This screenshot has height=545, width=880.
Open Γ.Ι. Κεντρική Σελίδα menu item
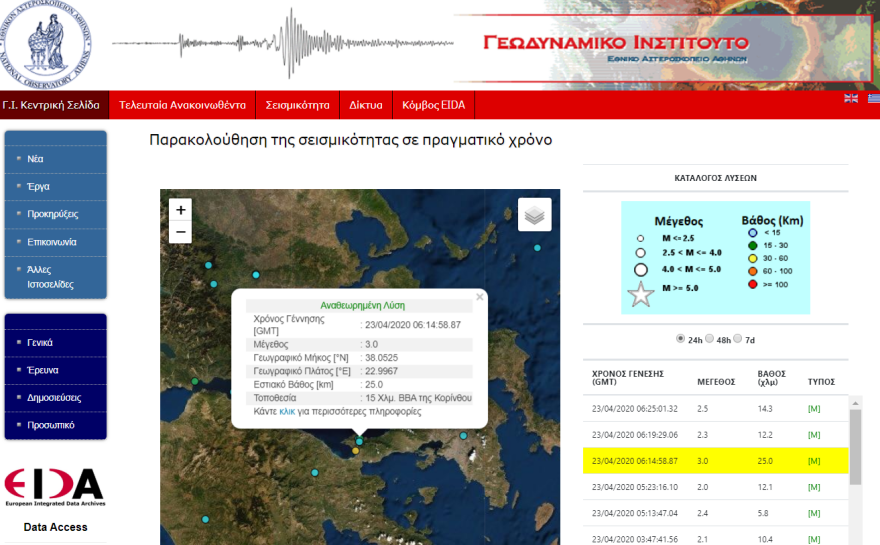pyautogui.click(x=54, y=105)
